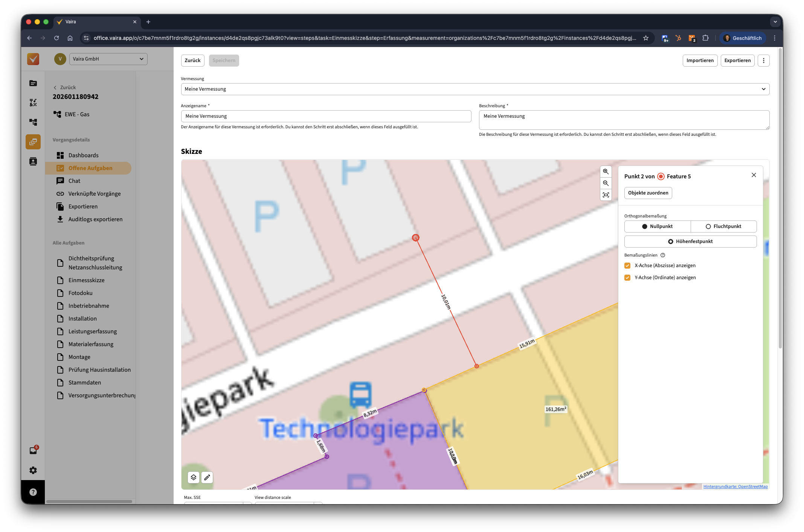Zoom in on the sketch map
Viewport: 804px width, 532px height.
(606, 172)
